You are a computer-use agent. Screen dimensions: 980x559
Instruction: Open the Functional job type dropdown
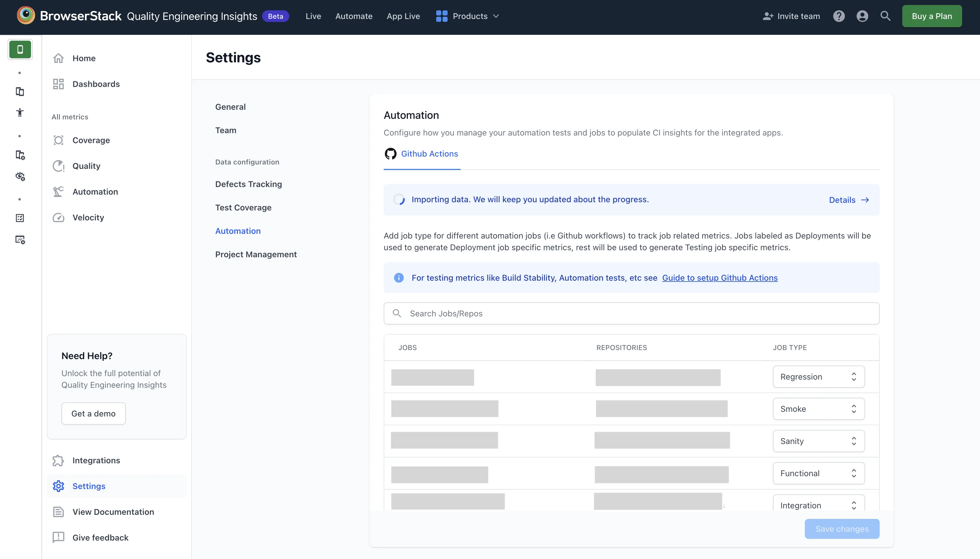pyautogui.click(x=819, y=473)
